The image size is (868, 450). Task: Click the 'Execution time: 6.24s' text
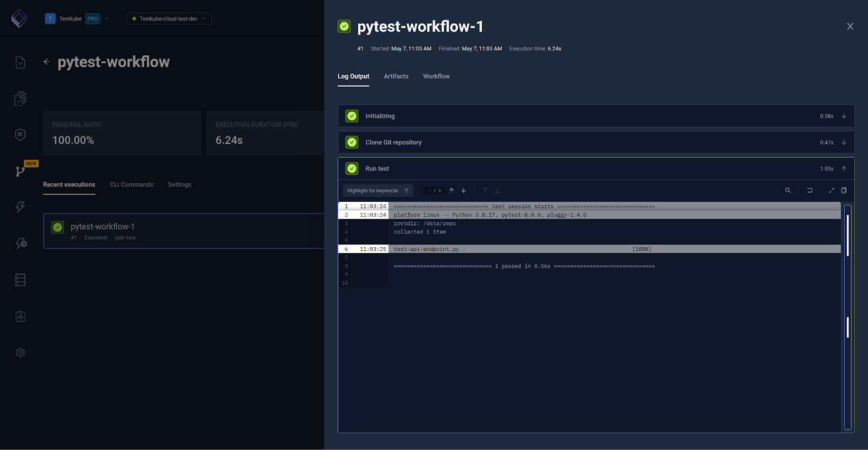[535, 49]
